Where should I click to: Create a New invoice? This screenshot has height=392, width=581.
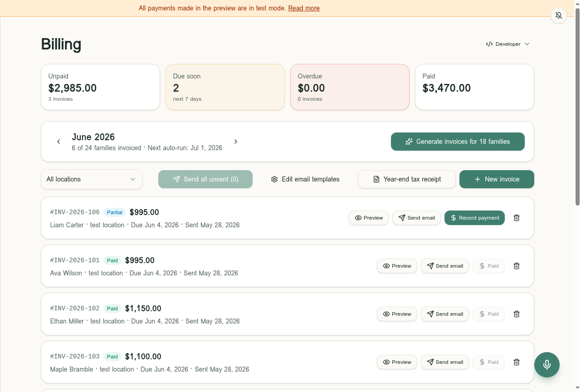click(x=497, y=179)
